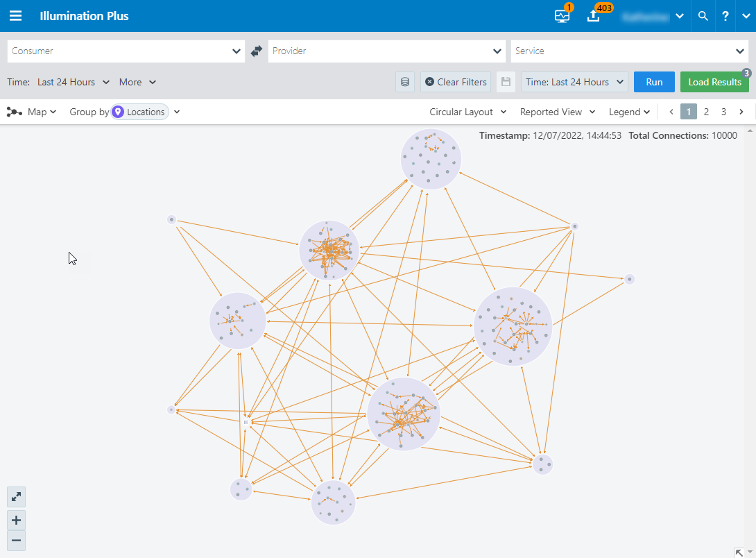Viewport: 756px width, 558px height.
Task: Expand the Circular Layout dropdown
Action: pos(467,112)
